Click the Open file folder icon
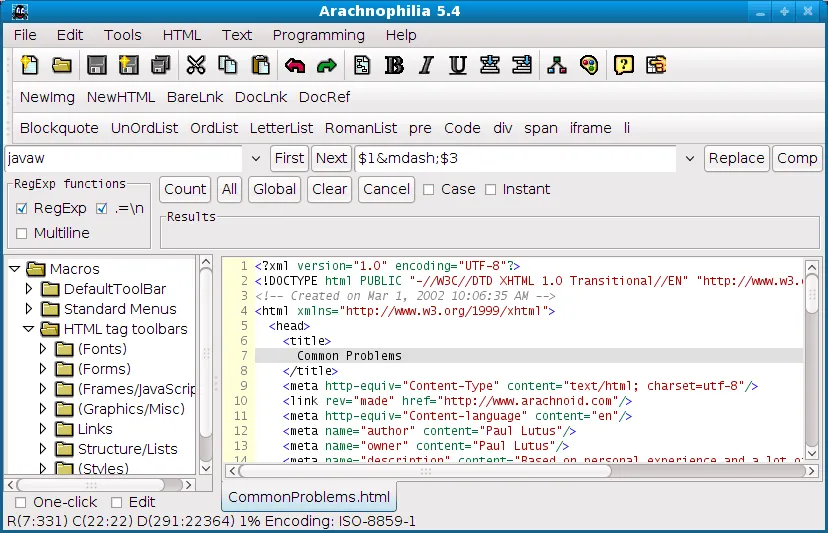 (62, 66)
